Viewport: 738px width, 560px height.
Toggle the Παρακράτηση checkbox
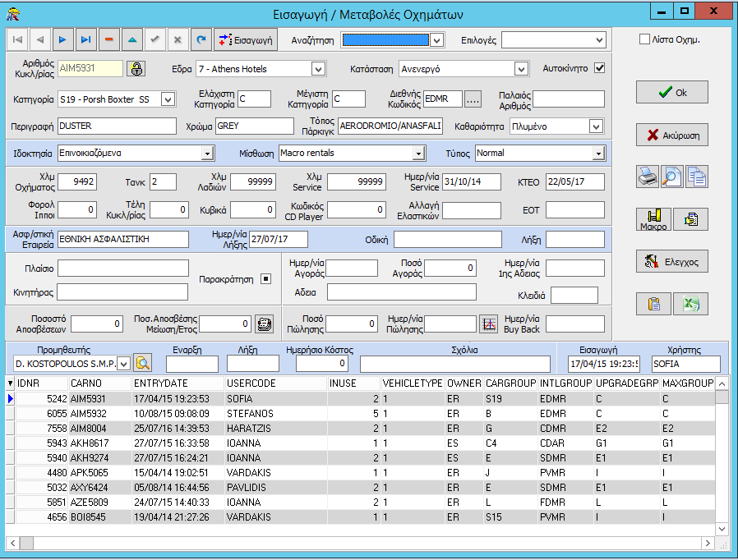pos(265,279)
